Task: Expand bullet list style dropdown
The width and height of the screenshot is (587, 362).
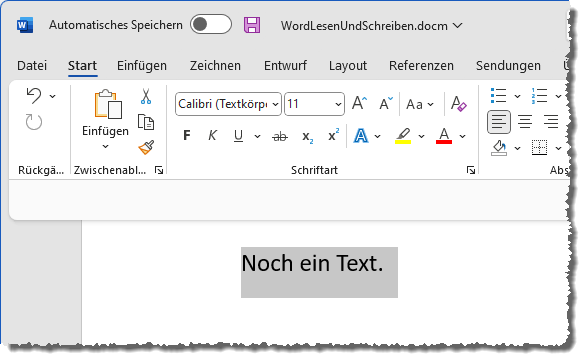Action: (517, 97)
